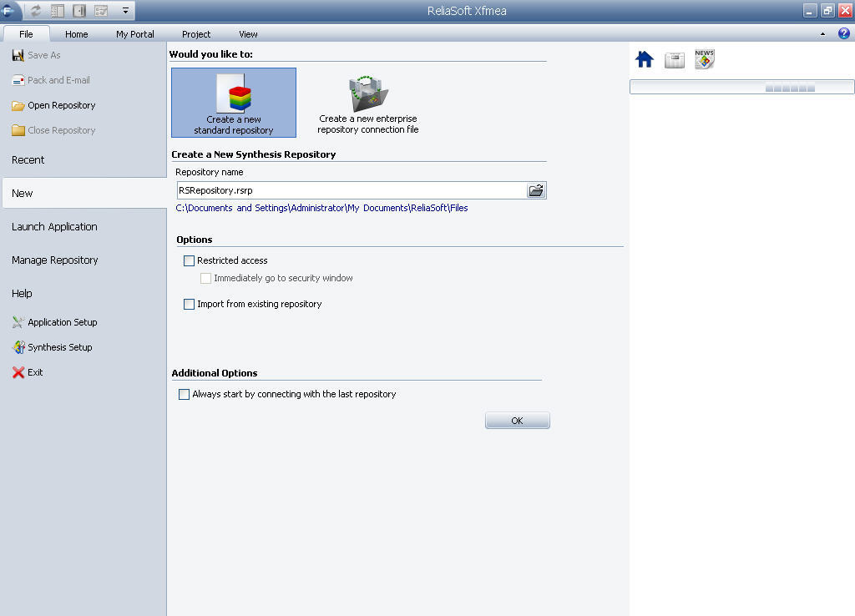Click the project list panel icon in the quick access toolbar
This screenshot has height=616, width=855.
click(58, 10)
